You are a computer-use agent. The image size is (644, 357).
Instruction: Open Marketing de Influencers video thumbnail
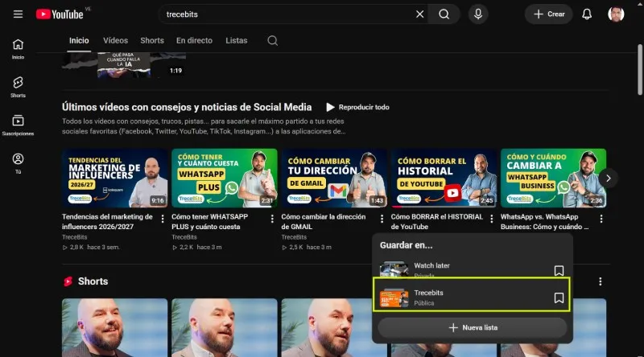(114, 178)
